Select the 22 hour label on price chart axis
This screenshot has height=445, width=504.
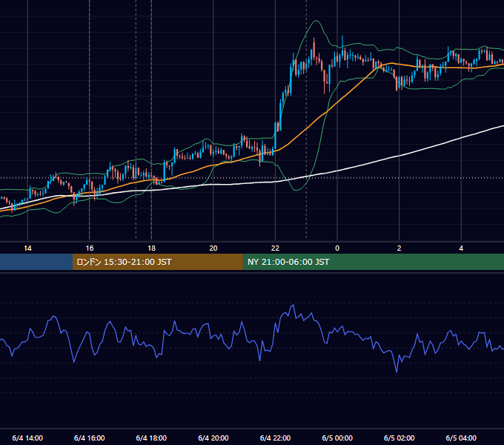275,248
